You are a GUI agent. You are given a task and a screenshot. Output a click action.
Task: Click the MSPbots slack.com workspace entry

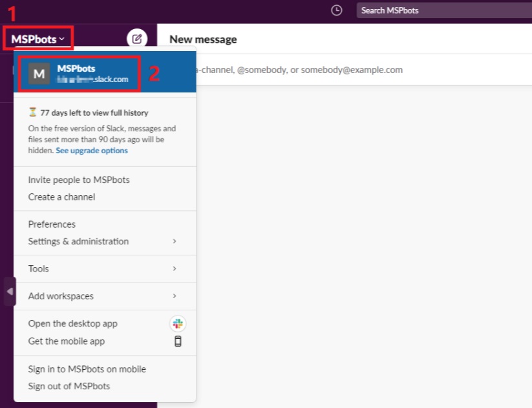pos(105,72)
